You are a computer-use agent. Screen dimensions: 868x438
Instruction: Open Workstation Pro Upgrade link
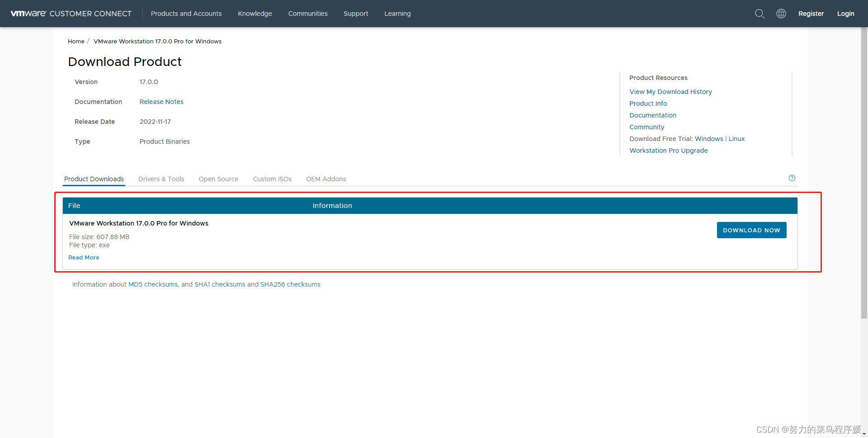click(x=668, y=151)
